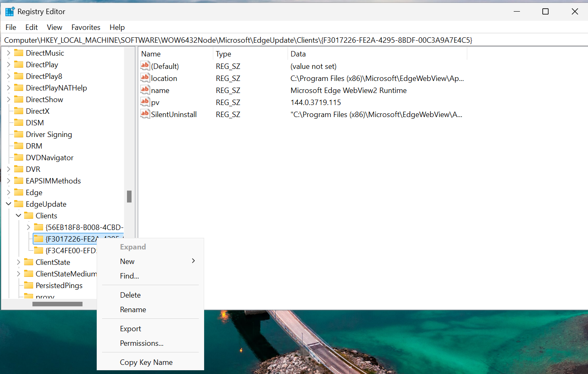Maximize the Registry Editor window
Screen dimensions: 588x374
[546, 12]
